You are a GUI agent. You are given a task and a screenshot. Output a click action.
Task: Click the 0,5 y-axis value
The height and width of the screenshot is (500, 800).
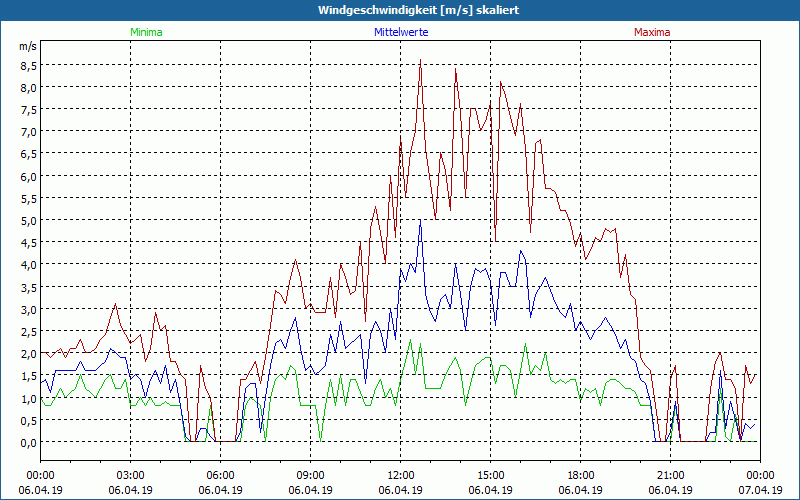(x=28, y=420)
